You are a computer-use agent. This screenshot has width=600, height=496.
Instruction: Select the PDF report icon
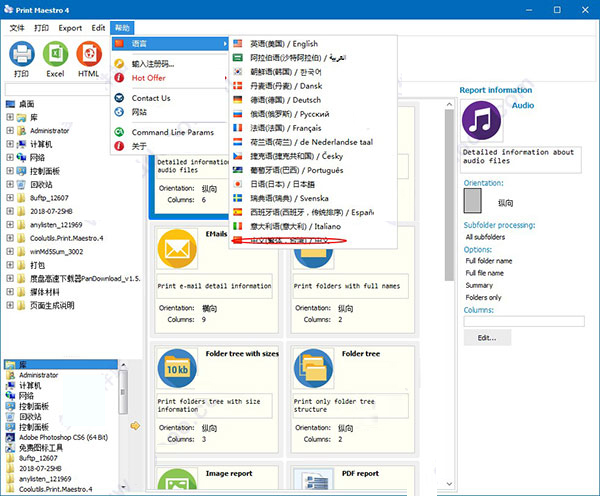(313, 479)
